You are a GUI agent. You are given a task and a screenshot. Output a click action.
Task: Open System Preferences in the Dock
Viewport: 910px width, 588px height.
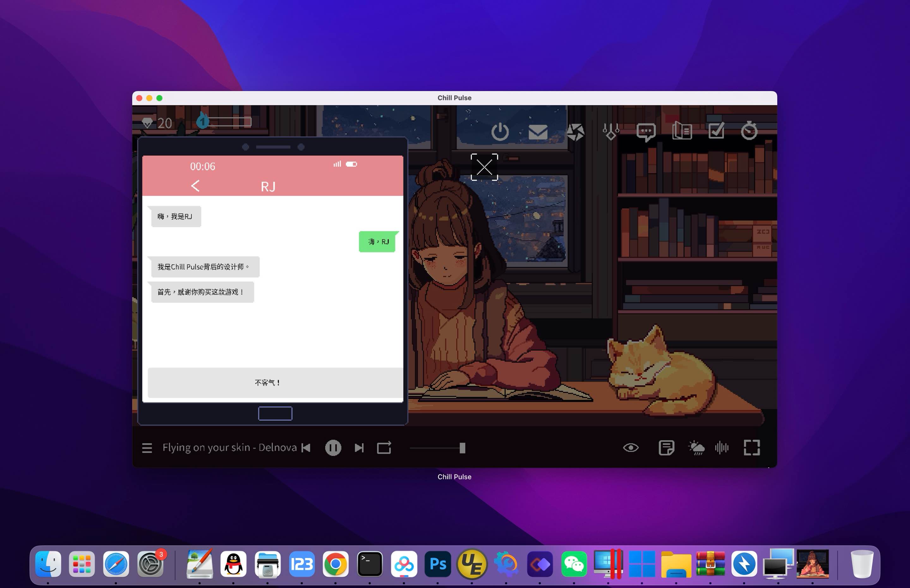click(x=150, y=564)
